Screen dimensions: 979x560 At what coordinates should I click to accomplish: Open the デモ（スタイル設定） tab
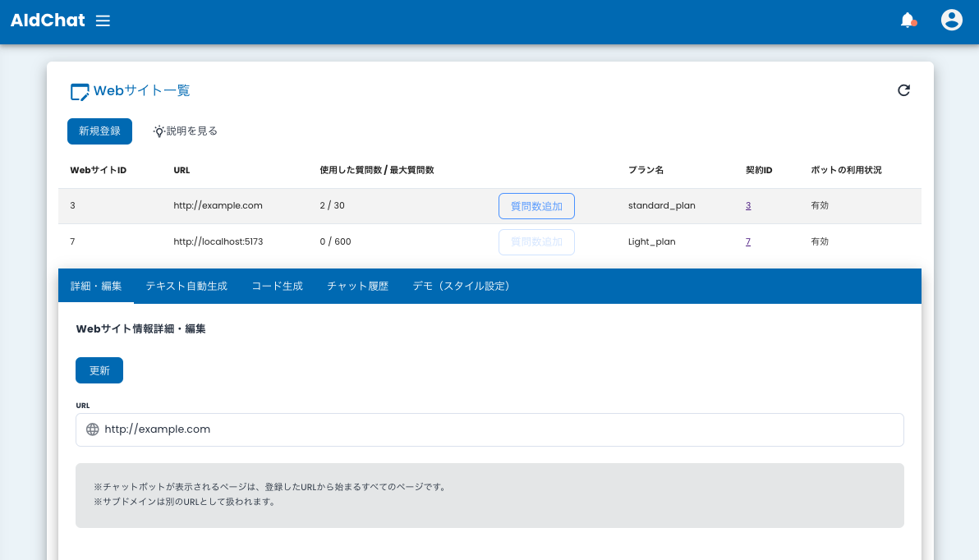pyautogui.click(x=462, y=286)
